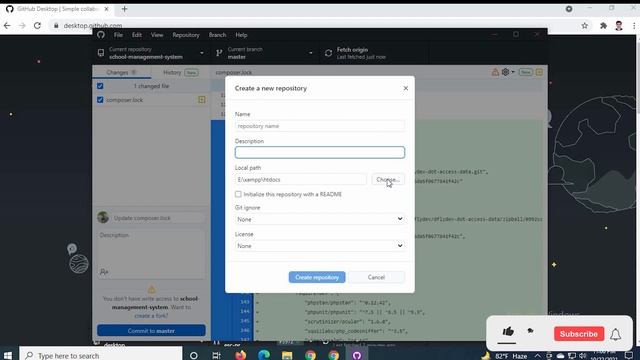The width and height of the screenshot is (640, 360).
Task: Open the Help menu in GitHub Desktop
Action: tap(241, 35)
